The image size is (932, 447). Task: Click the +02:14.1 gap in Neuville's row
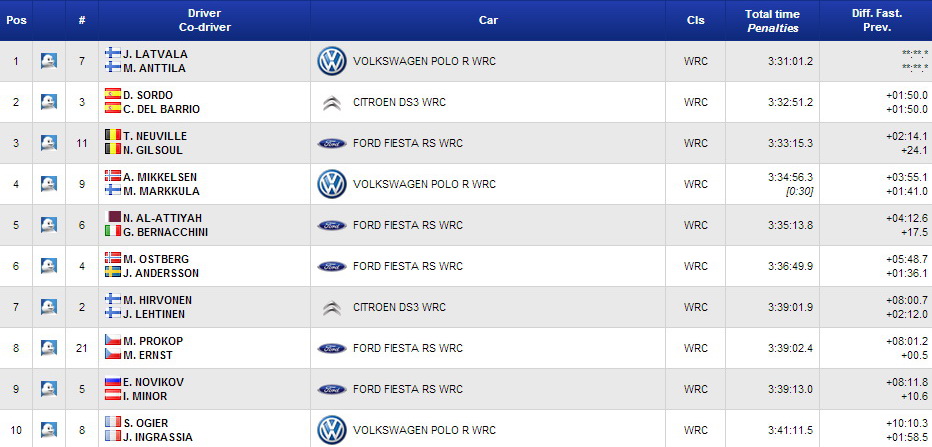pyautogui.click(x=906, y=136)
